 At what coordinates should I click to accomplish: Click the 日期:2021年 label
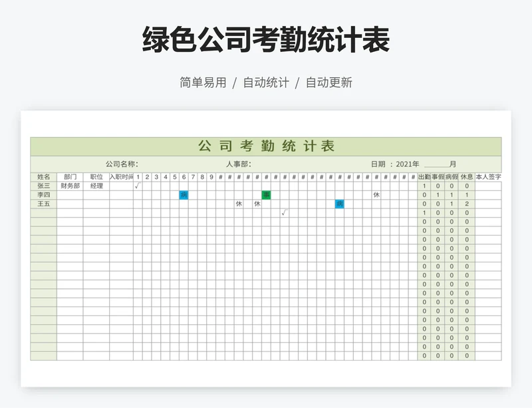click(395, 164)
